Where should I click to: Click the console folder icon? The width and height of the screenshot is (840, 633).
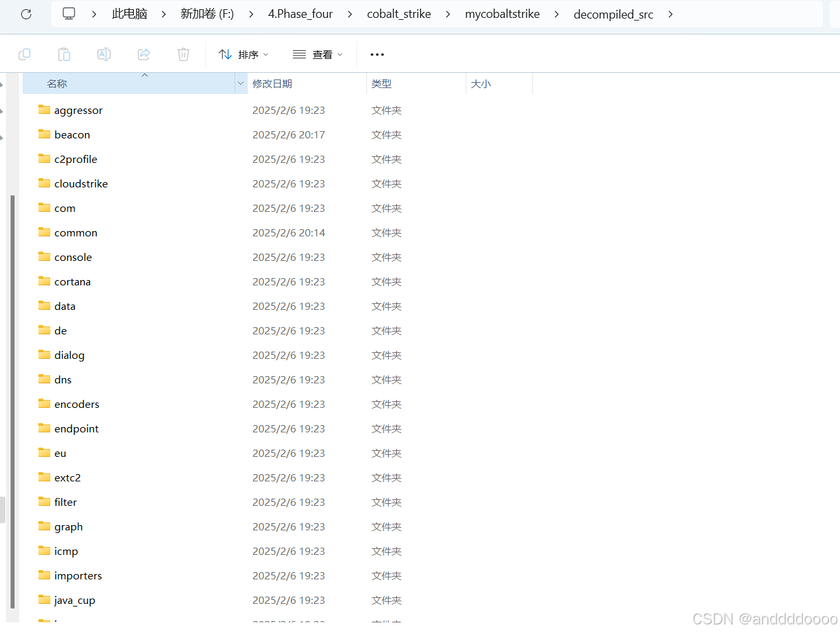(x=44, y=257)
